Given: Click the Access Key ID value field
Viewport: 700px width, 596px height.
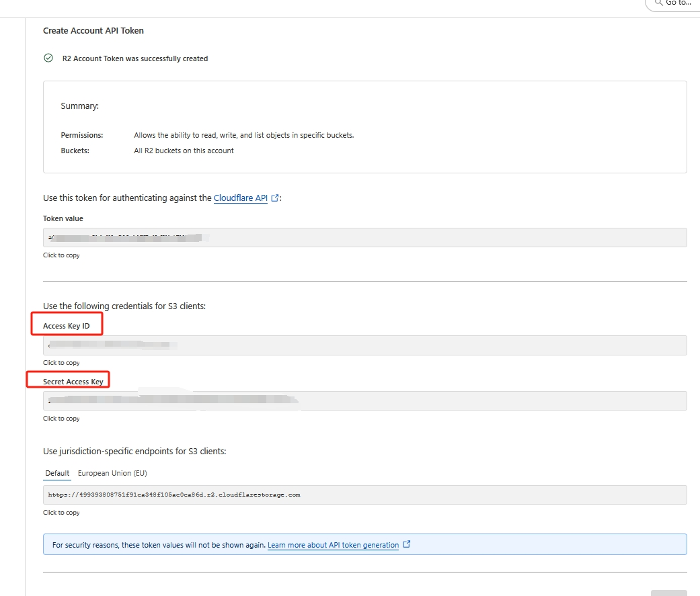Looking at the screenshot, I should click(364, 345).
